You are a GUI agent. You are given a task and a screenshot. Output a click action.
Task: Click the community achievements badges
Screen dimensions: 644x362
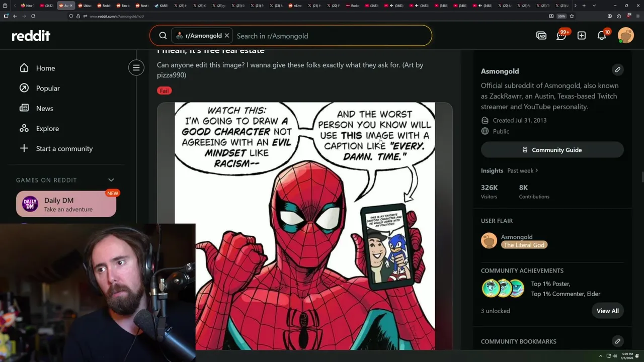pos(503,289)
